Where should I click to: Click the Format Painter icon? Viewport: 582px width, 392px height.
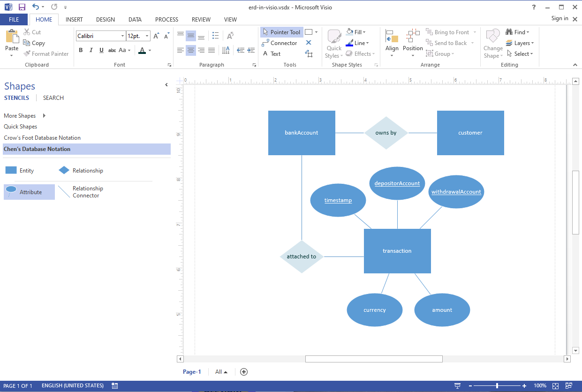tap(27, 54)
